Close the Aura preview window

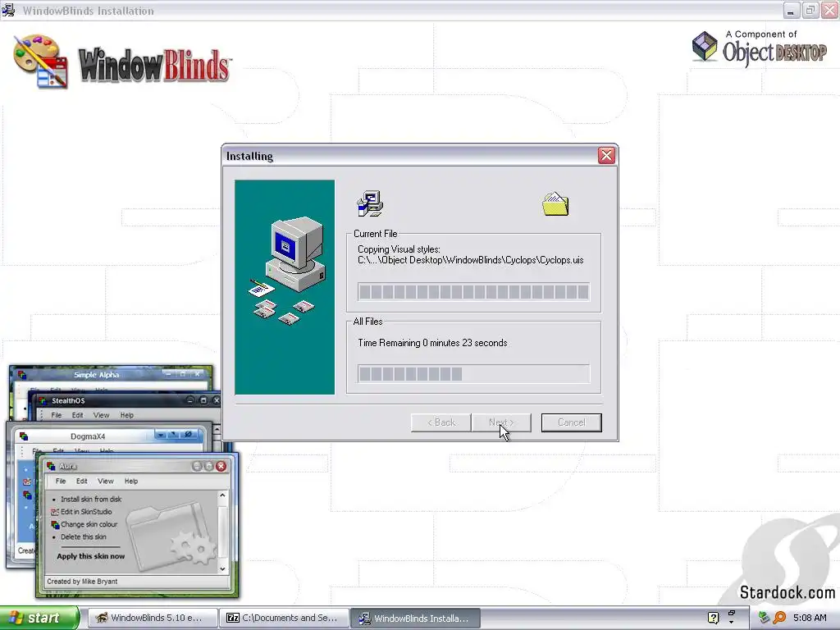[221, 466]
